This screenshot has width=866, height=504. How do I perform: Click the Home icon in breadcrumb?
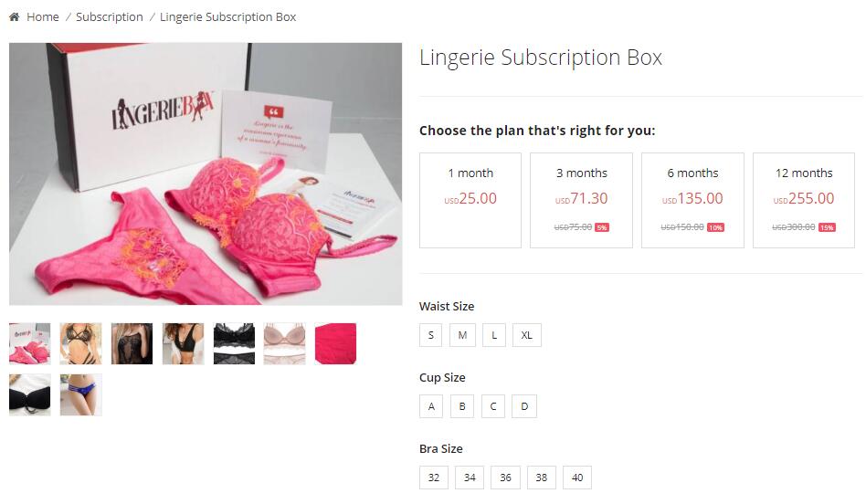click(x=15, y=17)
